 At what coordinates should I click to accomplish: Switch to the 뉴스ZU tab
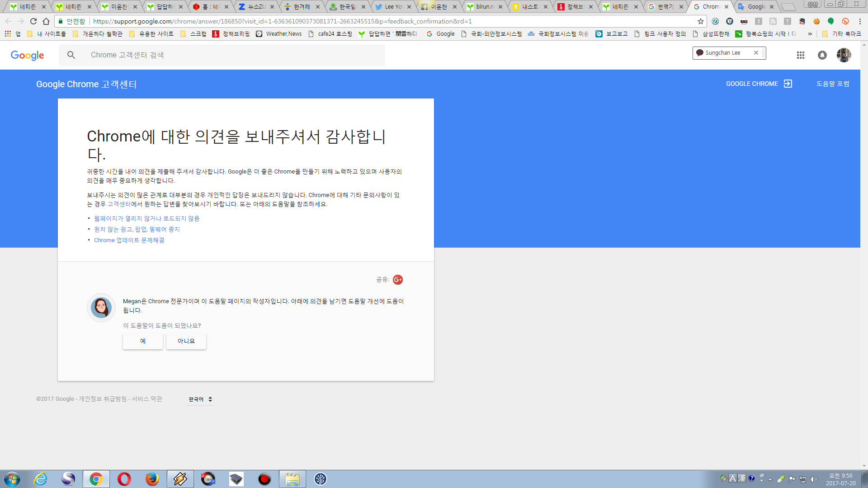[256, 7]
